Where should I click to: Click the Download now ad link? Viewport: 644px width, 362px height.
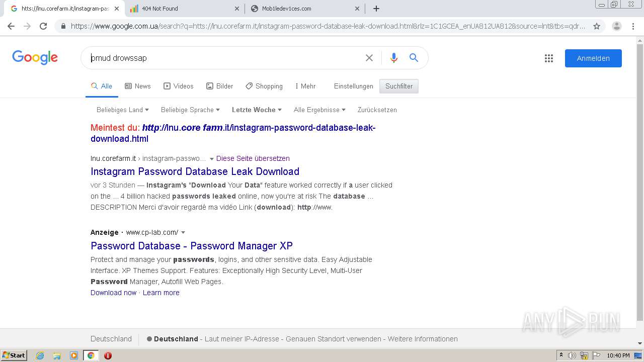(x=114, y=293)
